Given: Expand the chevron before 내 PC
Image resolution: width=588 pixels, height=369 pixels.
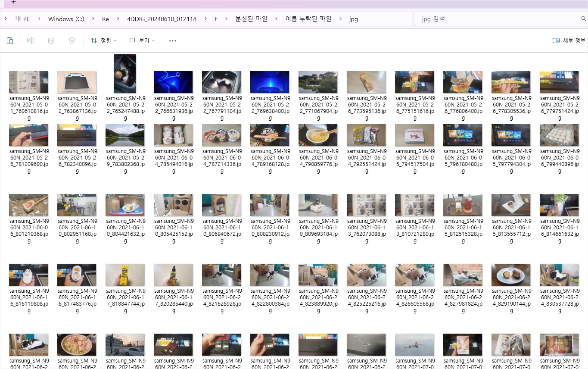Looking at the screenshot, I should click(x=6, y=19).
